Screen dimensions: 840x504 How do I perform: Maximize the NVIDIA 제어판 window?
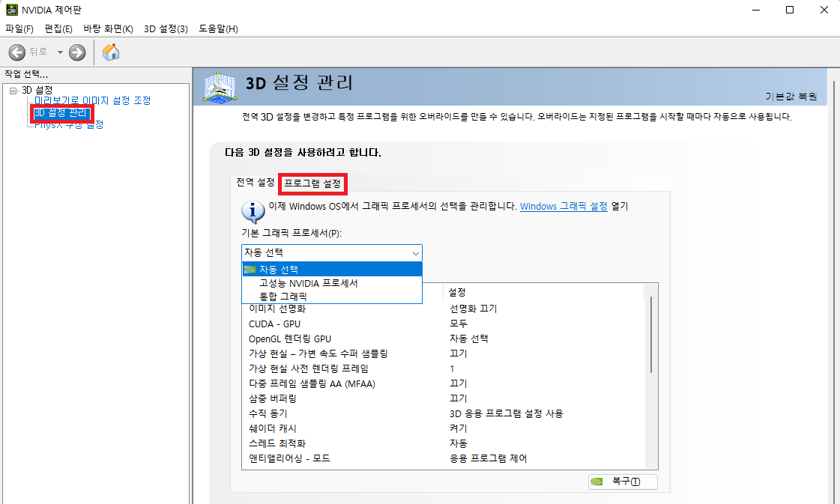790,10
